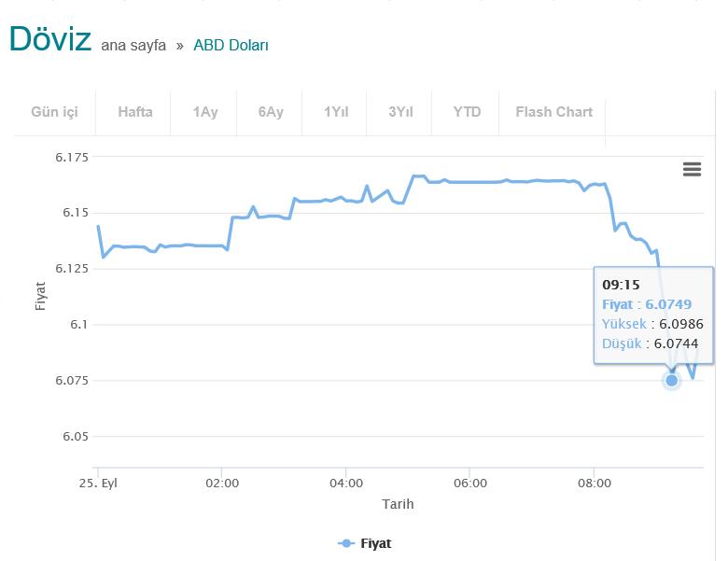Switch chart to 1Yıl view
This screenshot has width=728, height=561.
point(336,112)
